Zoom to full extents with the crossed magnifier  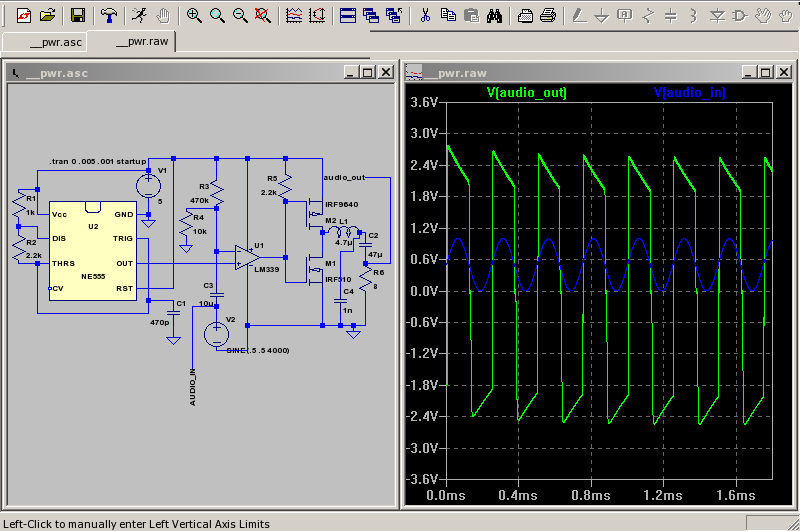(x=263, y=15)
